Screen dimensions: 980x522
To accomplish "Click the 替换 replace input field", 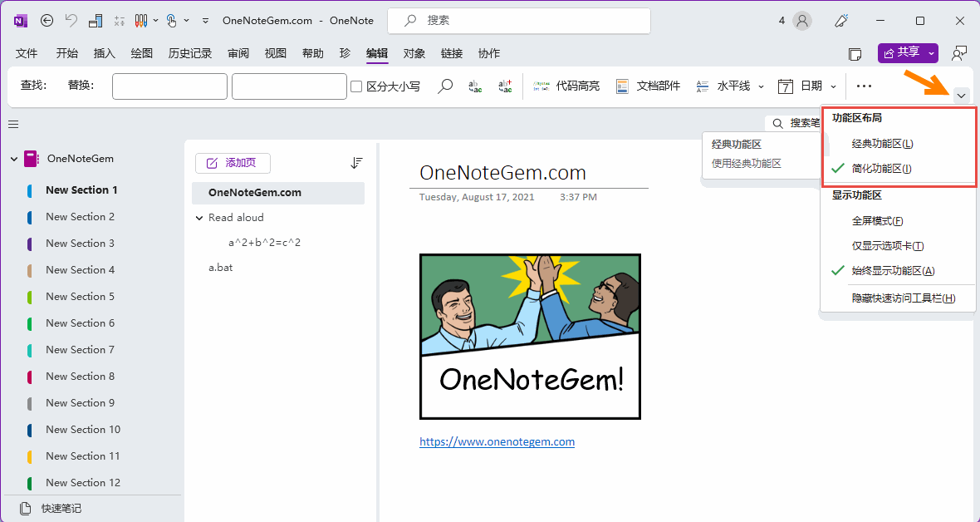I will [x=289, y=86].
